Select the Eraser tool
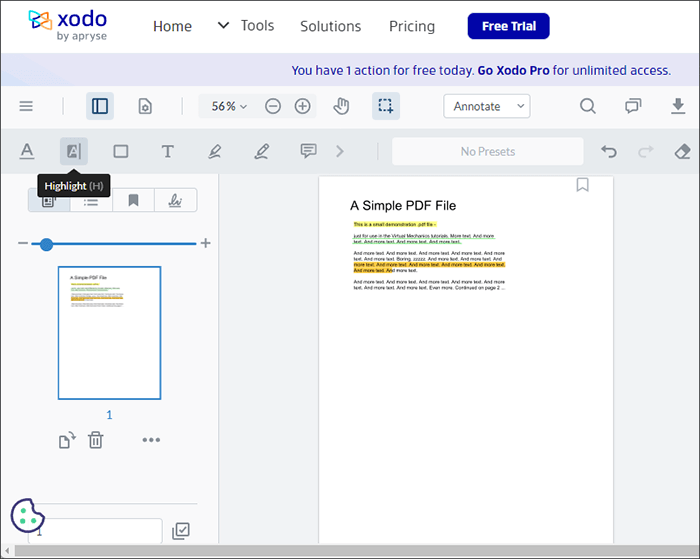Image resolution: width=700 pixels, height=559 pixels. [682, 151]
